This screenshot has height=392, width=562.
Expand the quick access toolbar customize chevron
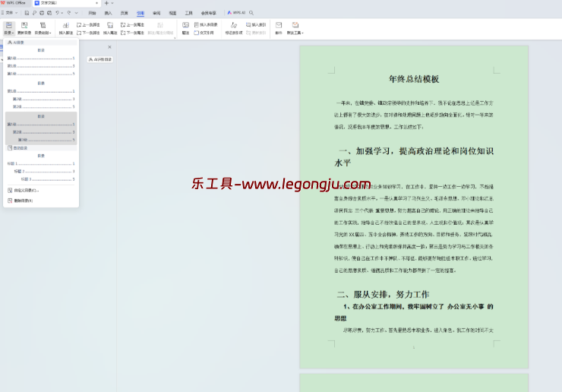tap(77, 13)
